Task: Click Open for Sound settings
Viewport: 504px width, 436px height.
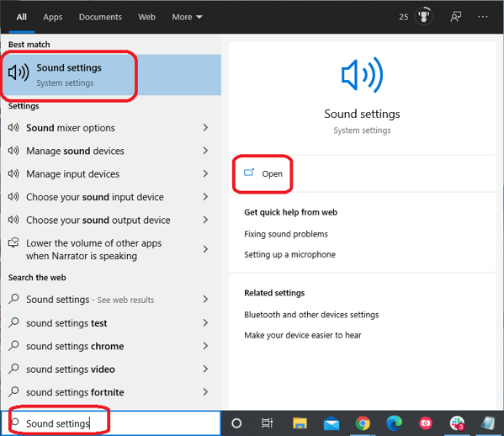Action: (x=263, y=173)
